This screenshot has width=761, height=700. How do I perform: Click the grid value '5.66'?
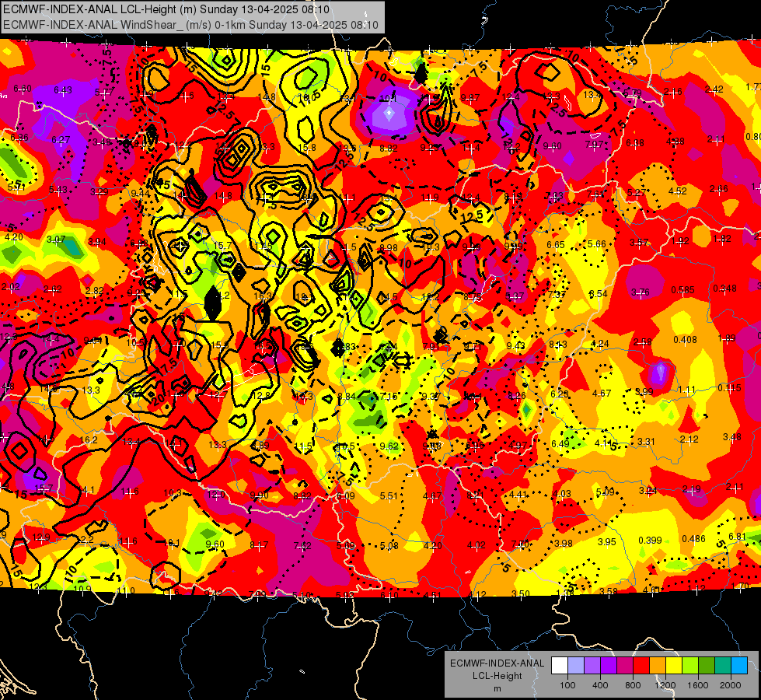tap(597, 244)
